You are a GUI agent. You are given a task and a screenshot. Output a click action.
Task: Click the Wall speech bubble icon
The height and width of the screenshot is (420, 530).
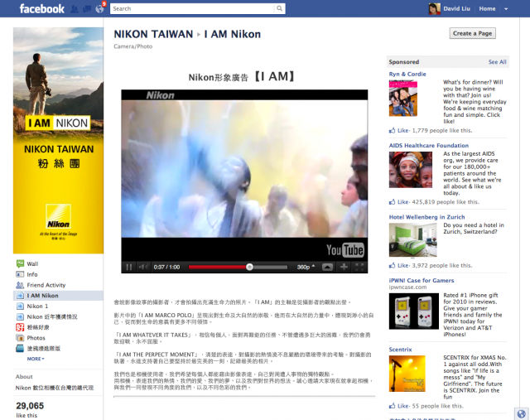click(20, 263)
